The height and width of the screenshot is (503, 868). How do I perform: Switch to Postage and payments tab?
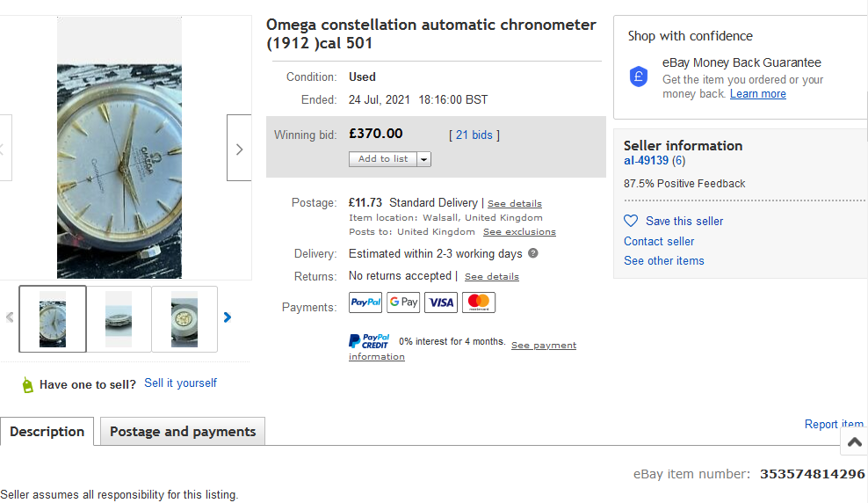(x=183, y=432)
